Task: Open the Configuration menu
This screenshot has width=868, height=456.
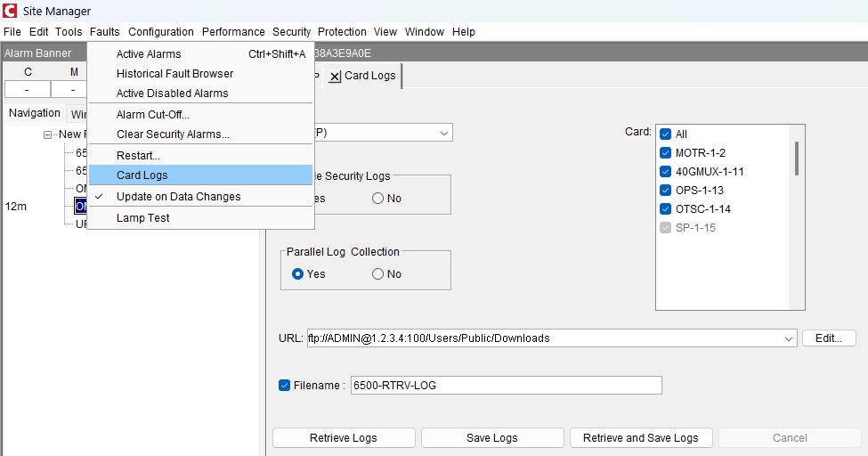Action: (161, 31)
